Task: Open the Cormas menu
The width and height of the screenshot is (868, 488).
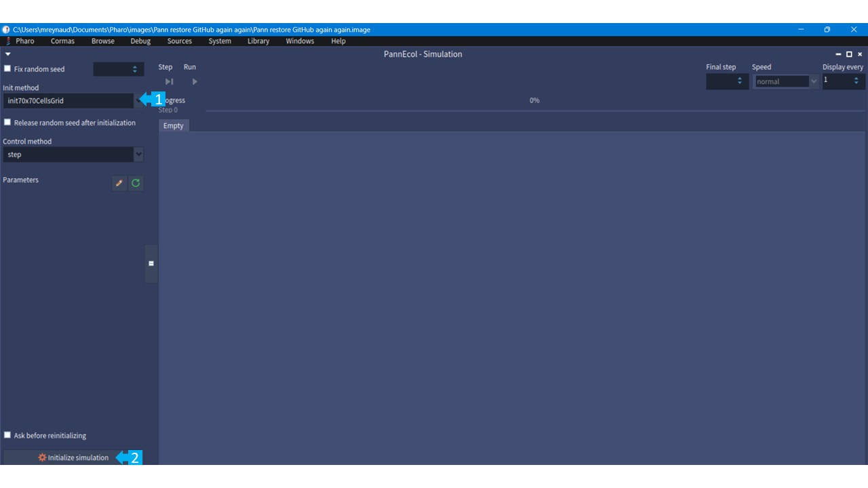Action: tap(62, 41)
